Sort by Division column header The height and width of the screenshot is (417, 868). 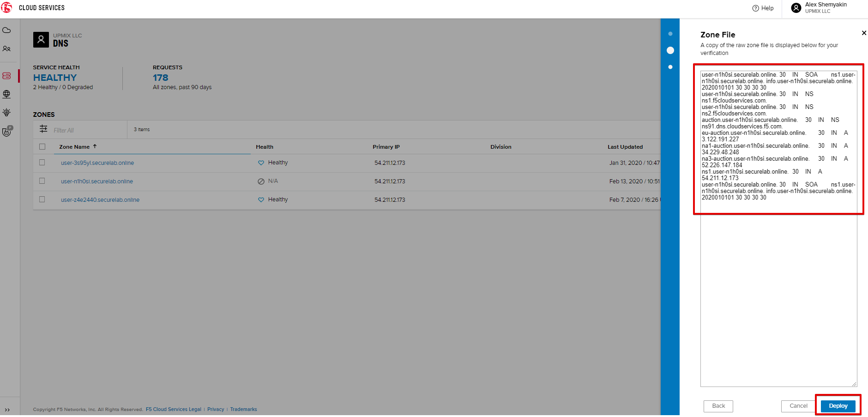pos(500,147)
